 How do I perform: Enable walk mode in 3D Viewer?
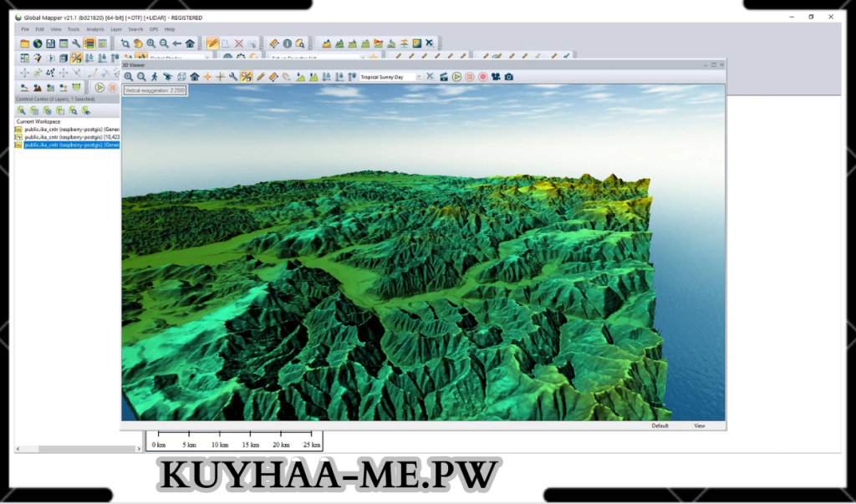coord(155,77)
